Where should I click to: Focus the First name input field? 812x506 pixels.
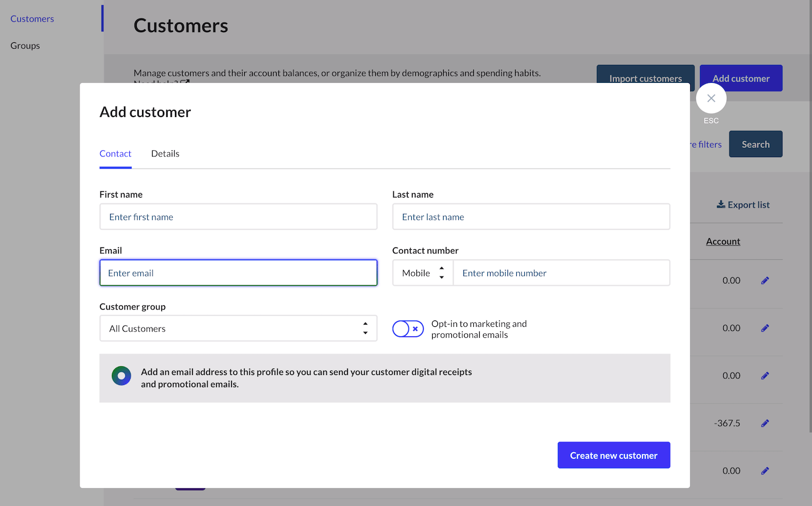pos(238,217)
